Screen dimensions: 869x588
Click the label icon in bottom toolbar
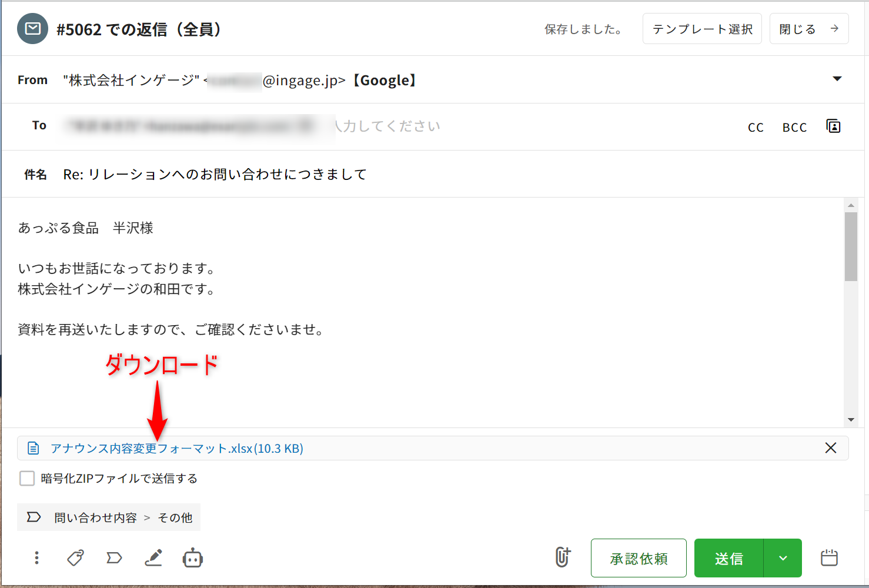pyautogui.click(x=114, y=558)
